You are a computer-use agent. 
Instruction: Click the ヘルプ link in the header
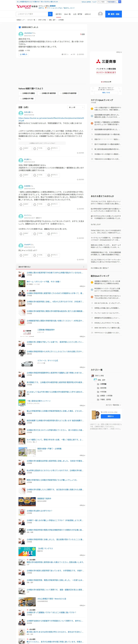[94, 2]
